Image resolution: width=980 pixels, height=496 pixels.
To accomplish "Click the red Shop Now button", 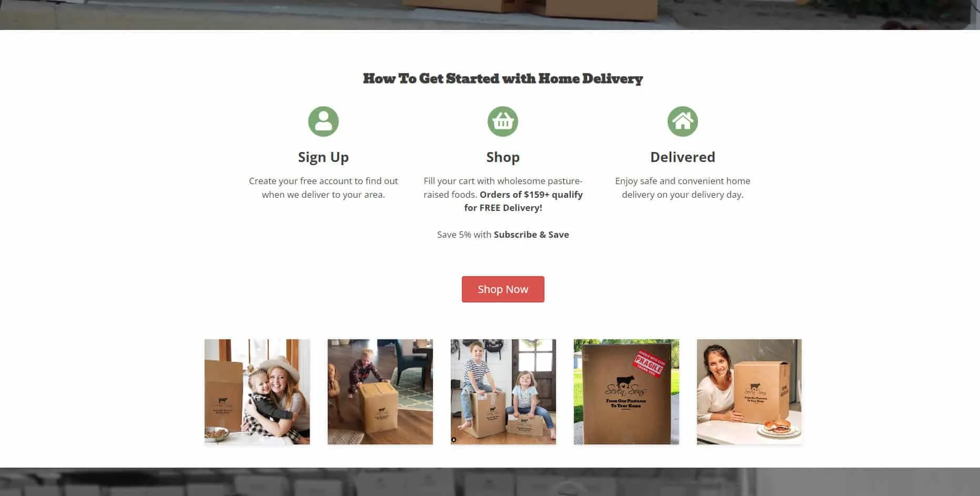I will (x=503, y=289).
